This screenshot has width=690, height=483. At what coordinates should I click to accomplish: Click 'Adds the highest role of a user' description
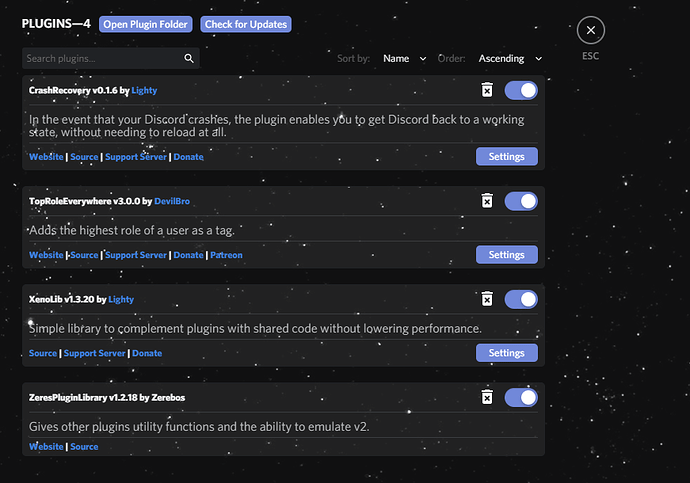(132, 230)
